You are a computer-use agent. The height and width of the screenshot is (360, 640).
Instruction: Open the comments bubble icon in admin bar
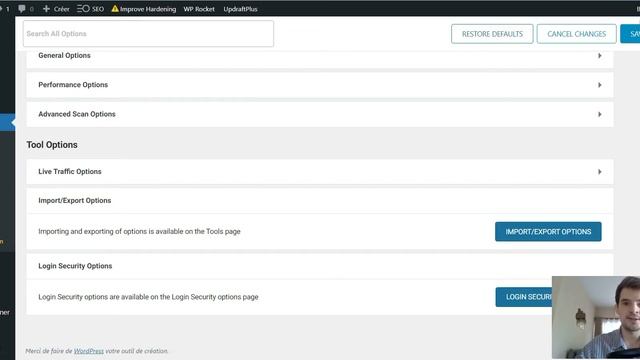pos(22,9)
